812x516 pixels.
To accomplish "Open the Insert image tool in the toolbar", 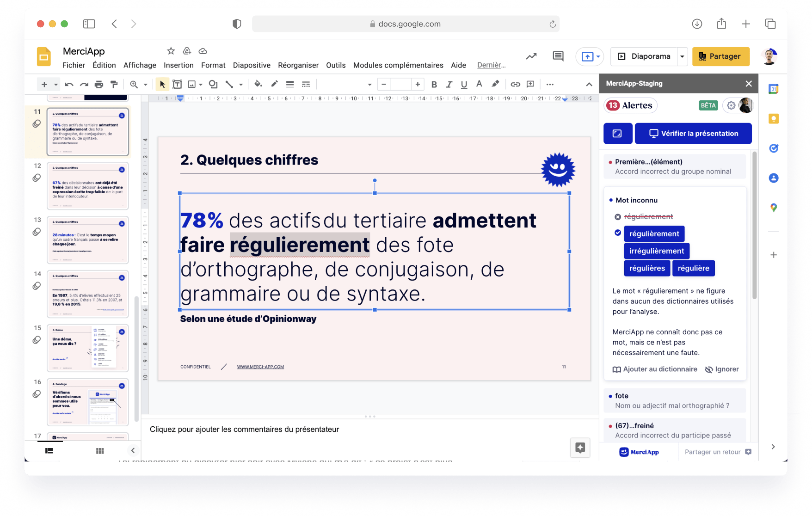I will (x=192, y=84).
